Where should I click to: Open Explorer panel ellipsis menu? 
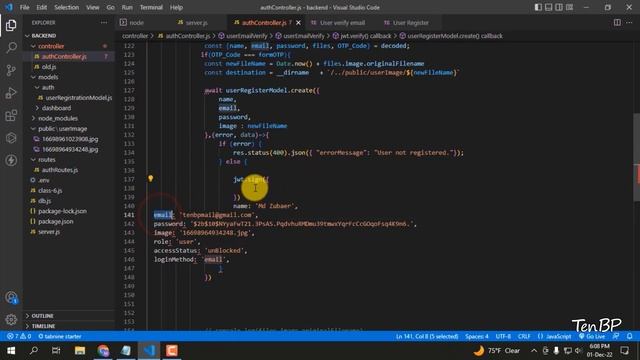tap(104, 23)
